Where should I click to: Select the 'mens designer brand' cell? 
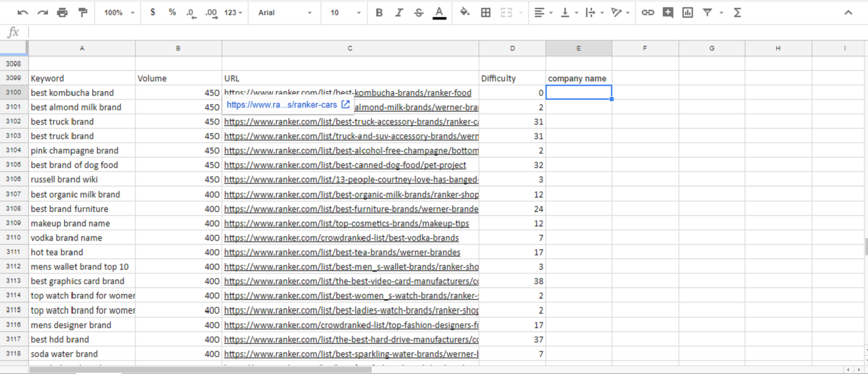click(x=82, y=325)
